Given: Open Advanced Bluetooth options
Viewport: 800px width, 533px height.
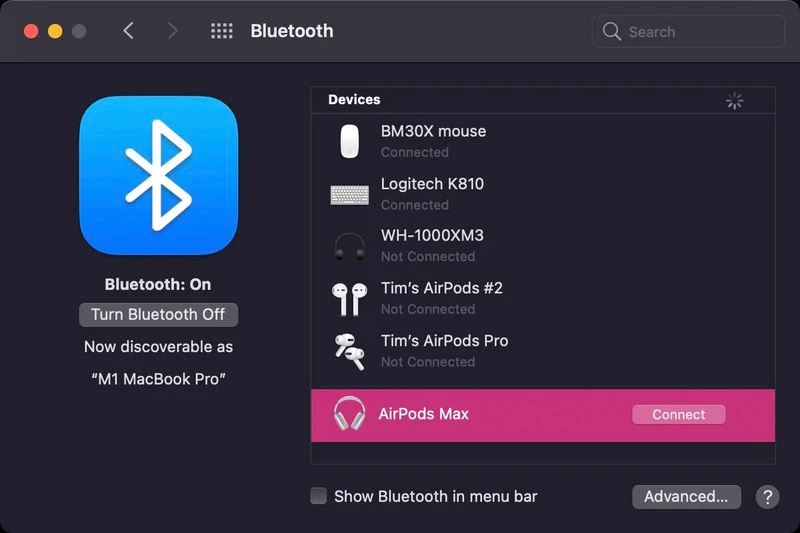Looking at the screenshot, I should pos(686,497).
